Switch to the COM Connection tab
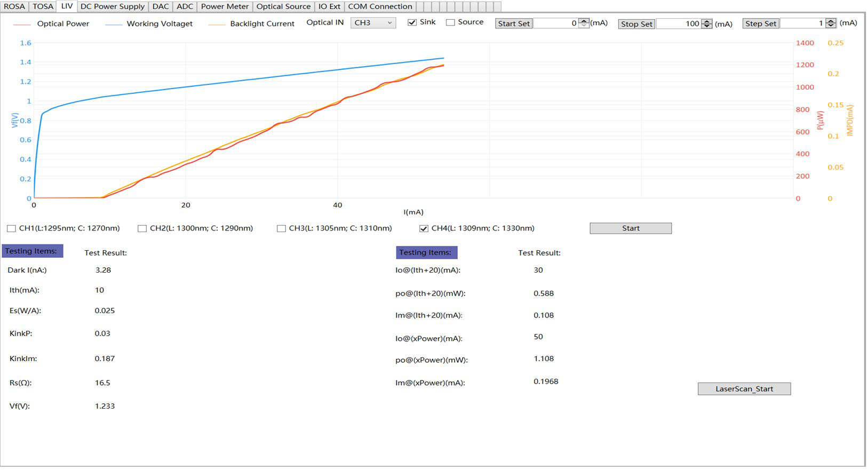 (380, 6)
